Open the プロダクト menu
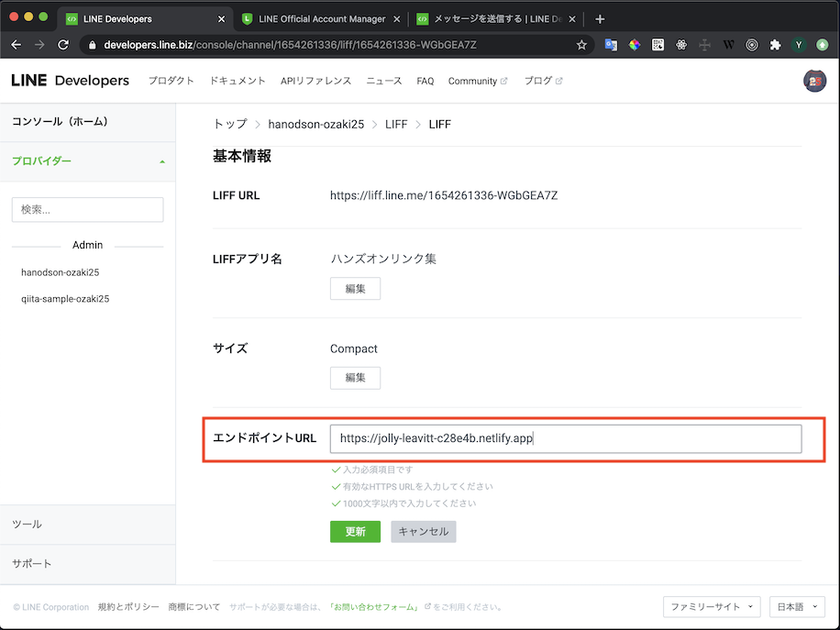 coord(171,81)
